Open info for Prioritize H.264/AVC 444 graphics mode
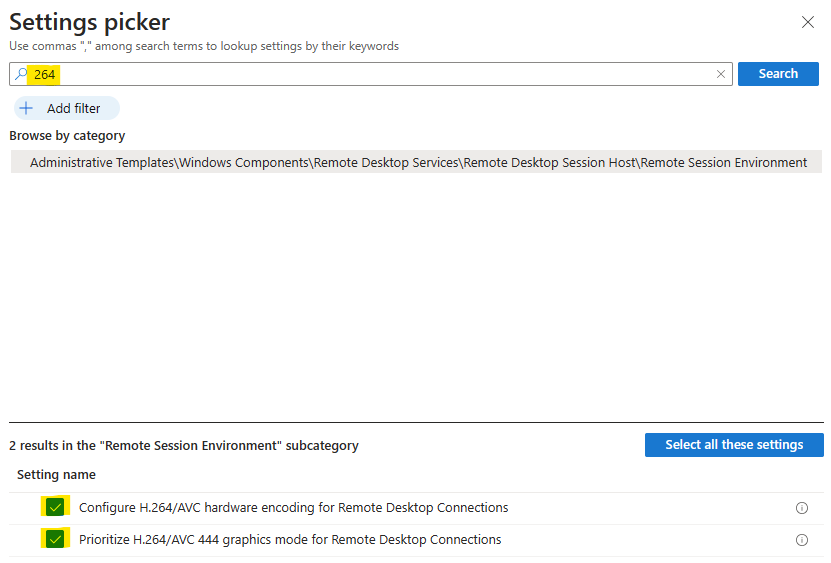Screen dimensions: 831x563 802,540
